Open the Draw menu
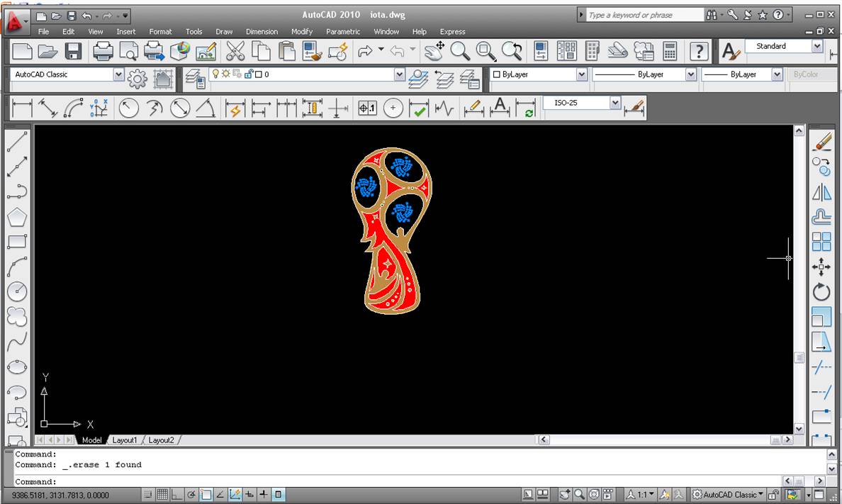This screenshot has height=504, width=842. 224,32
